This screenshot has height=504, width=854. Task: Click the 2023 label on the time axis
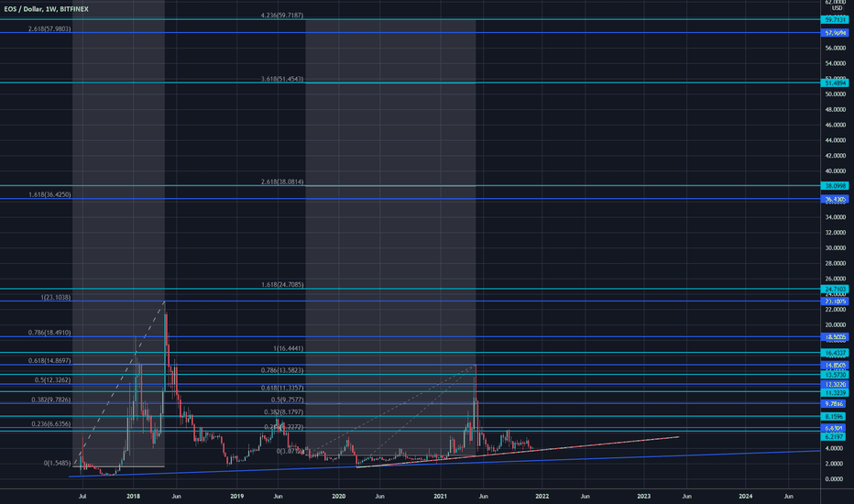pyautogui.click(x=644, y=497)
